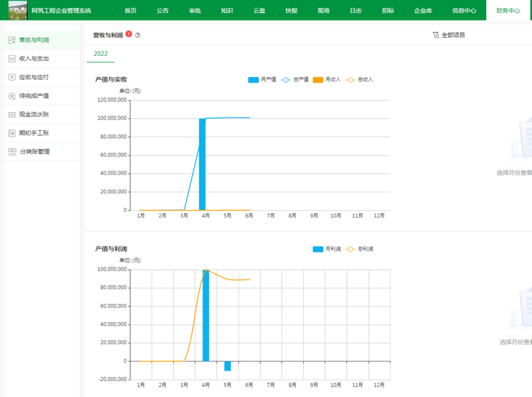The height and width of the screenshot is (397, 532).
Task: Click the 4月 label in 产值与实收 chart
Action: (x=205, y=216)
